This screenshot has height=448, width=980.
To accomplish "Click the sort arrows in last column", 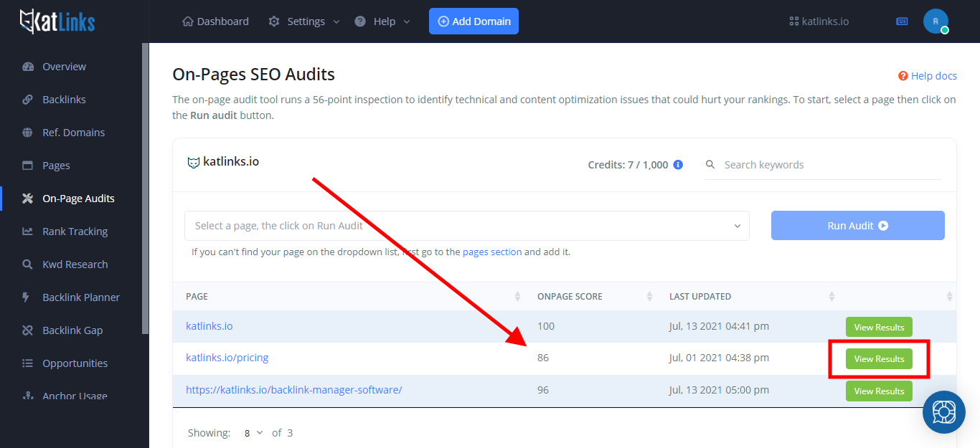I will click(950, 296).
